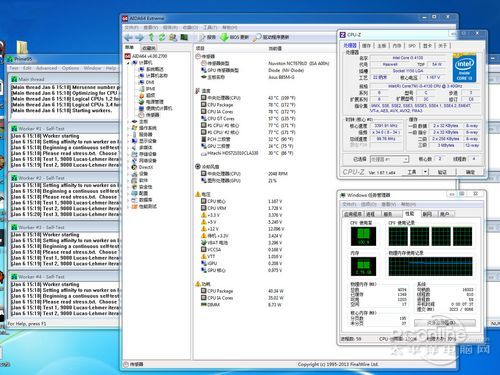
Task: Expand the 操作系统 node in AIDA64 tree
Action: click(x=128, y=128)
